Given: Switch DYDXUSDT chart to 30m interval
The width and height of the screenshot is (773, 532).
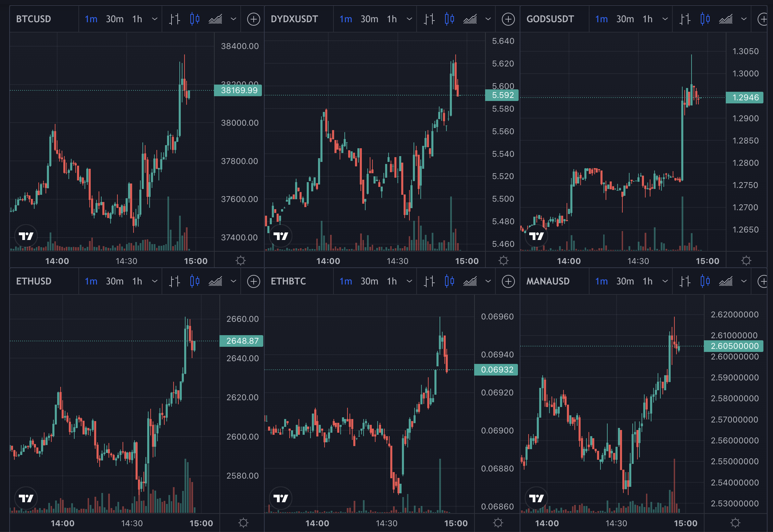Looking at the screenshot, I should tap(369, 19).
